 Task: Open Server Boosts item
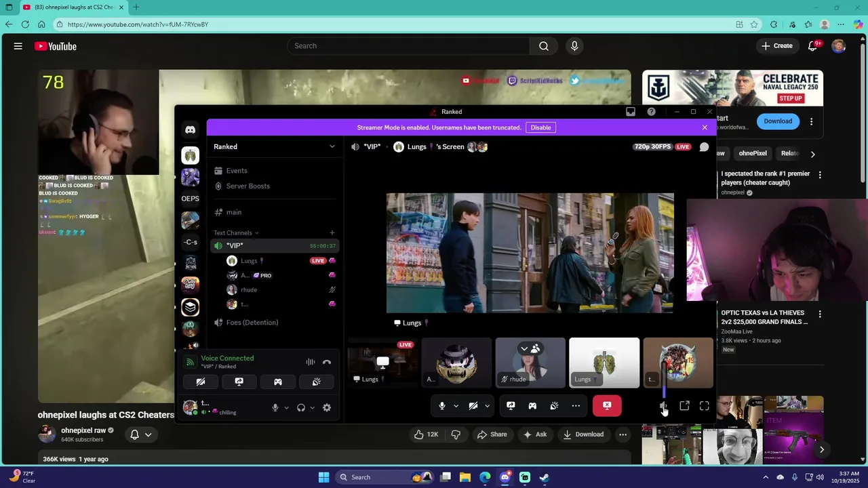(x=274, y=186)
